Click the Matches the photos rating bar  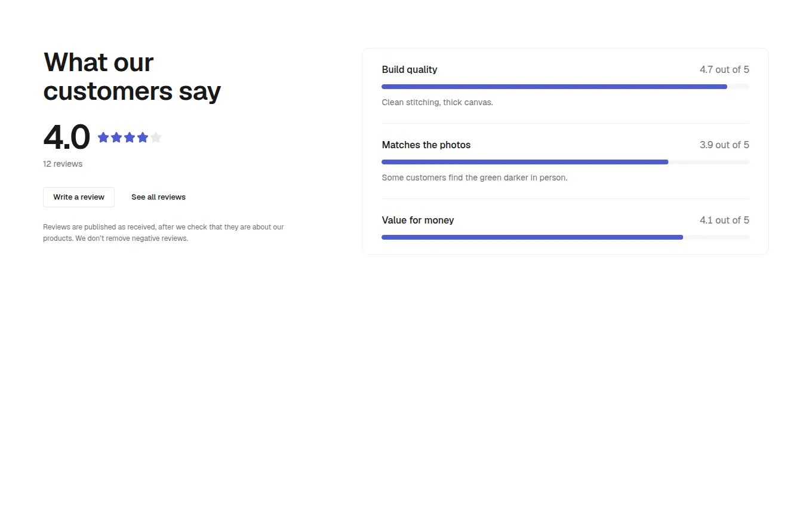[x=565, y=162]
